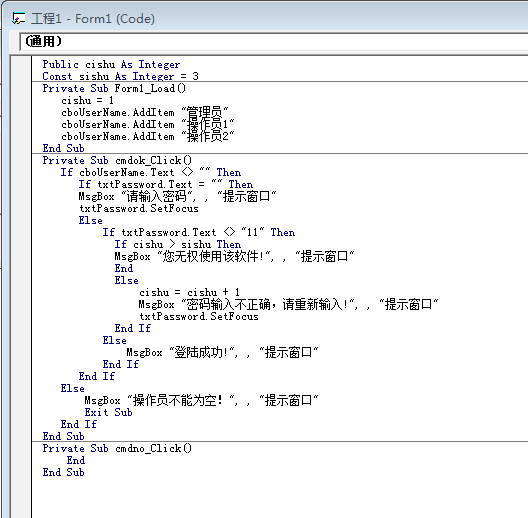The image size is (528, 518).
Task: Open the (通用) object dropdown
Action: coord(274,41)
